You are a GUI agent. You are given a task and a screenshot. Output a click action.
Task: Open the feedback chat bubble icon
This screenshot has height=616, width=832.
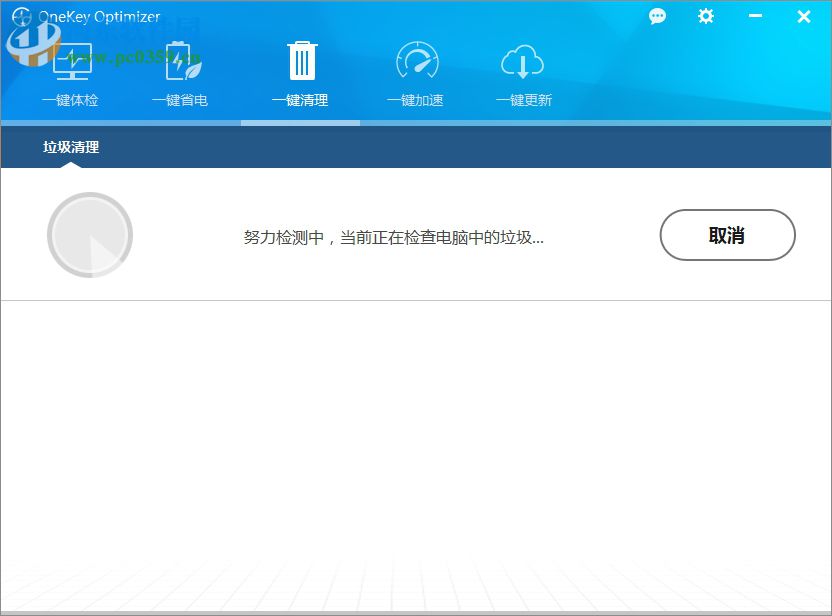coord(657,17)
